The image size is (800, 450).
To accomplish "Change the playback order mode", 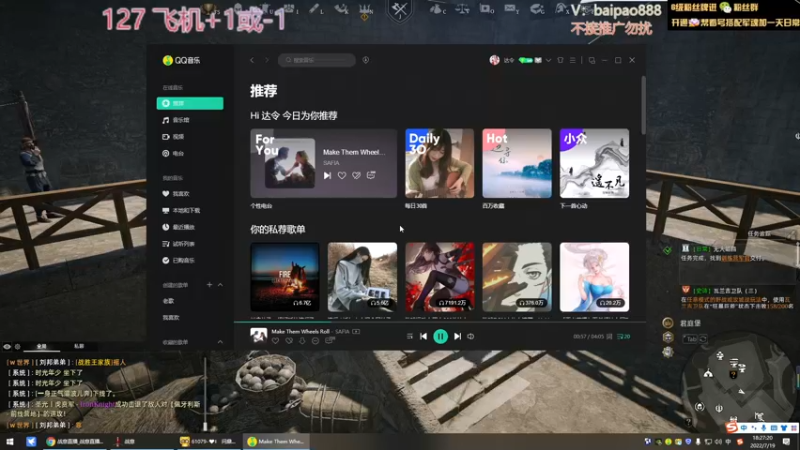I will (410, 337).
